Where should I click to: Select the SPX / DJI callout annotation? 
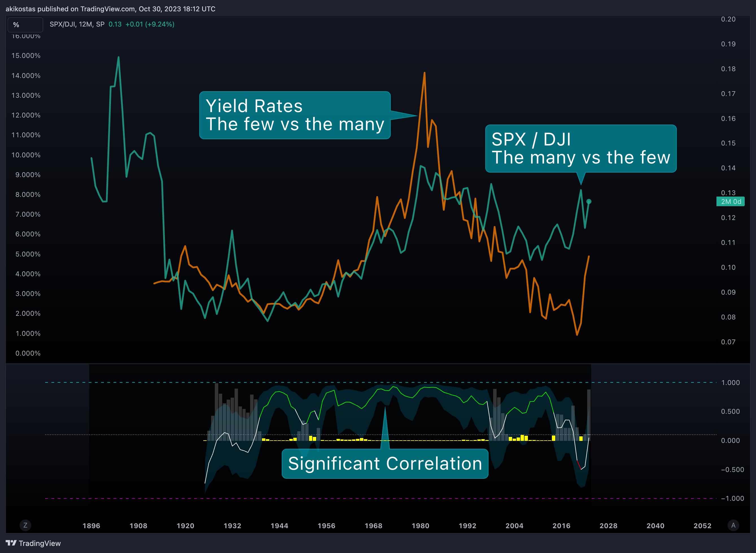(x=581, y=149)
